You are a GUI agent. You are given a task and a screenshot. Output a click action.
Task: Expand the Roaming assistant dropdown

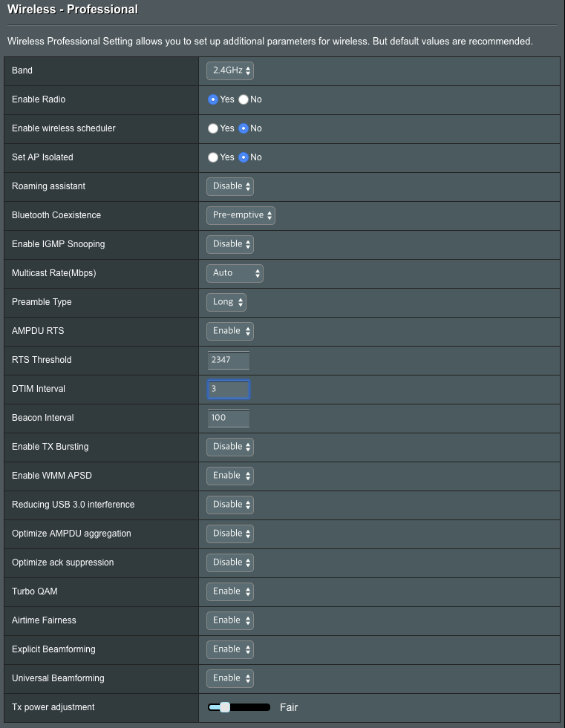click(230, 186)
